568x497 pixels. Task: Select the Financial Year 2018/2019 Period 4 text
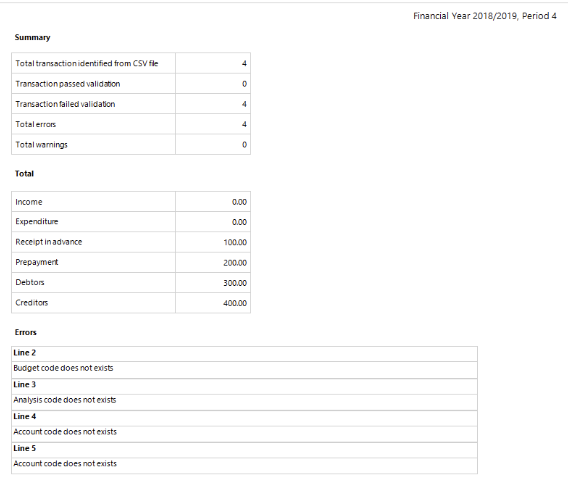[485, 16]
